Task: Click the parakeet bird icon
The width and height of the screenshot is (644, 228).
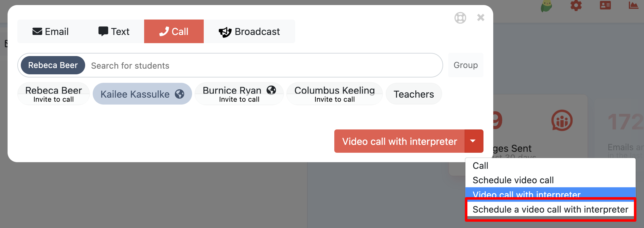Action: pyautogui.click(x=547, y=6)
